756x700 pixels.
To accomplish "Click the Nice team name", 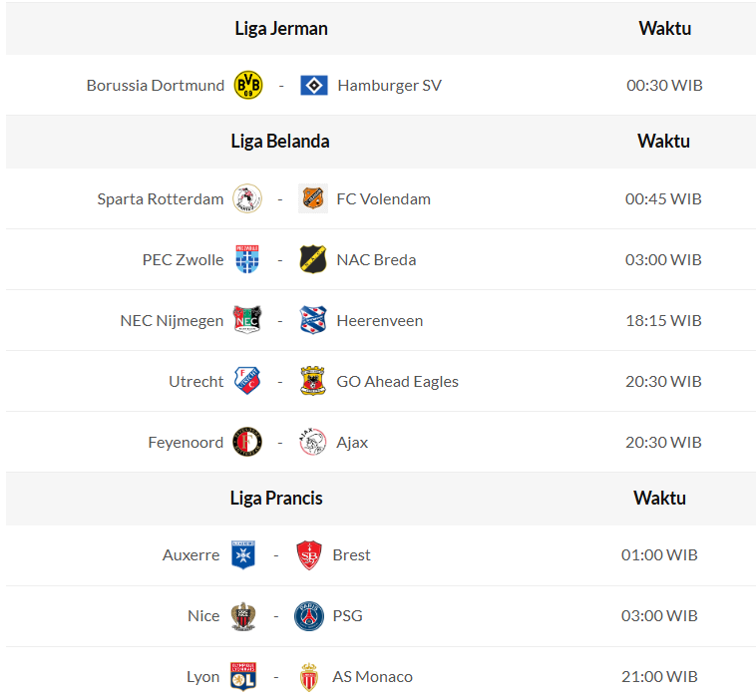I will click(x=203, y=615).
